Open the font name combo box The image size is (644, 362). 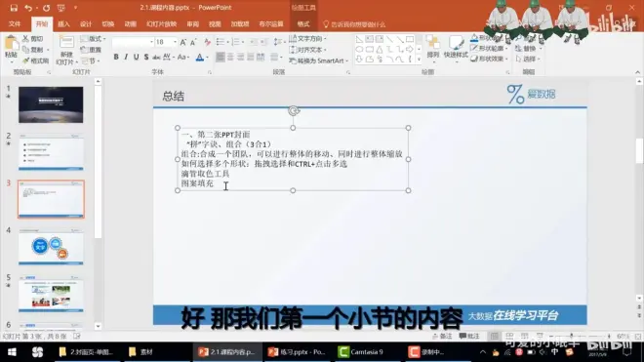pyautogui.click(x=133, y=42)
